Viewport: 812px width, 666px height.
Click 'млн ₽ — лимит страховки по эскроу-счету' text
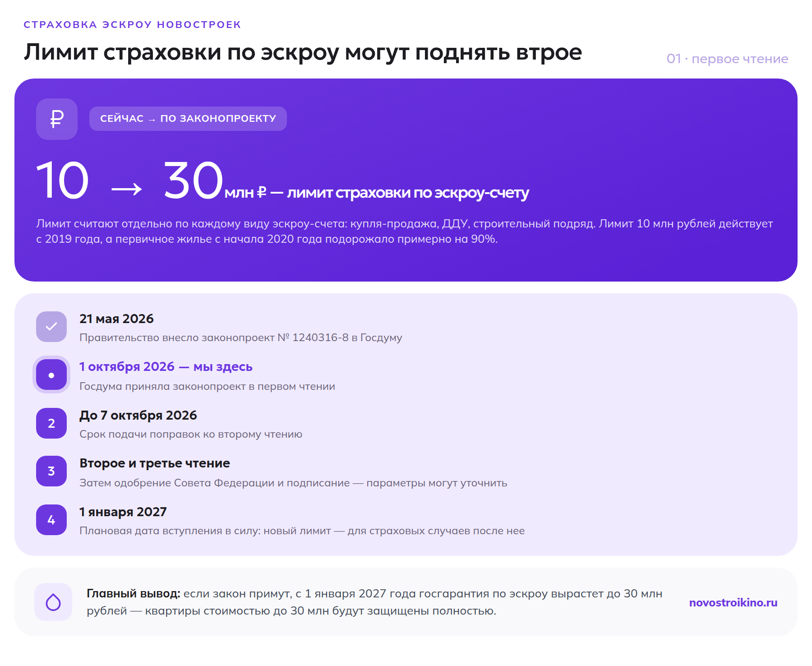coord(377,193)
